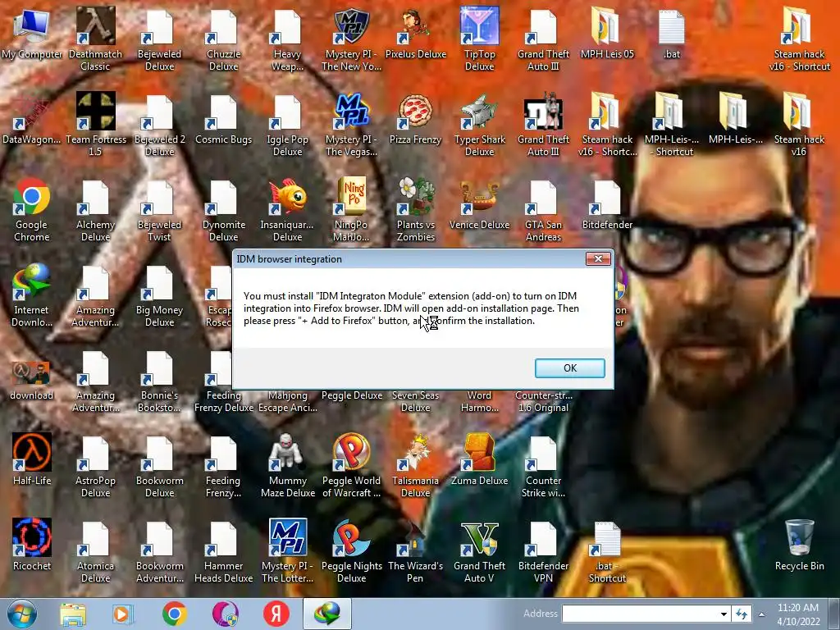This screenshot has width=840, height=630.
Task: Select the Internet Download Manager desktop icon
Action: pos(32,294)
